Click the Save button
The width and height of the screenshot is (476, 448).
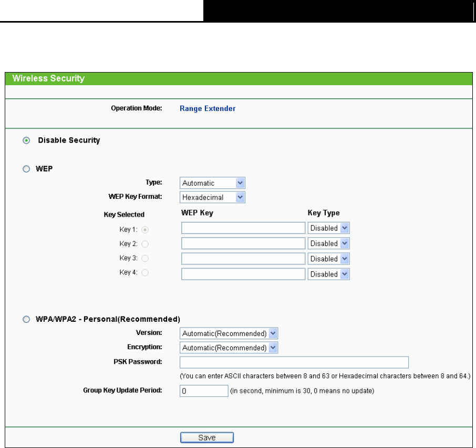coord(206,437)
